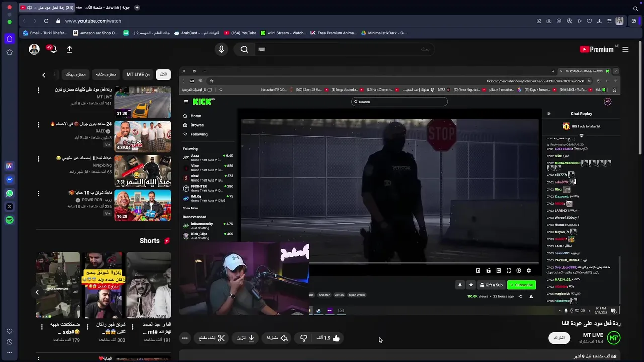Viewport: 644px width, 362px height.
Task: Click the إنشاء مقطع clip button
Action: (211, 338)
